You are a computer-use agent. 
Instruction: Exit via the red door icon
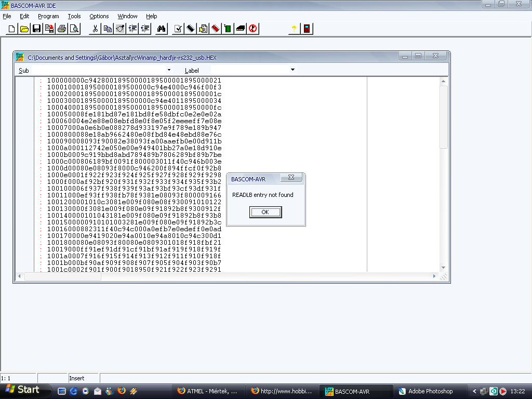pyautogui.click(x=307, y=29)
